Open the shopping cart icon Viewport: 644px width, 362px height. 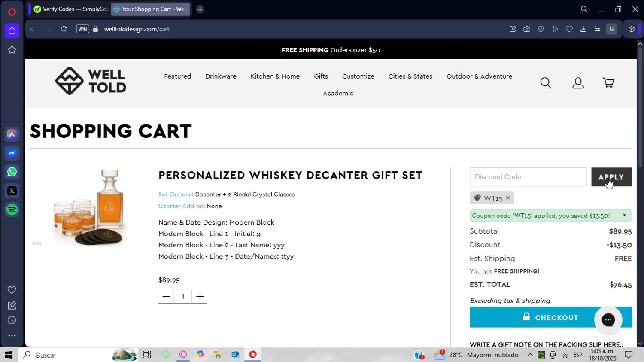(x=608, y=83)
